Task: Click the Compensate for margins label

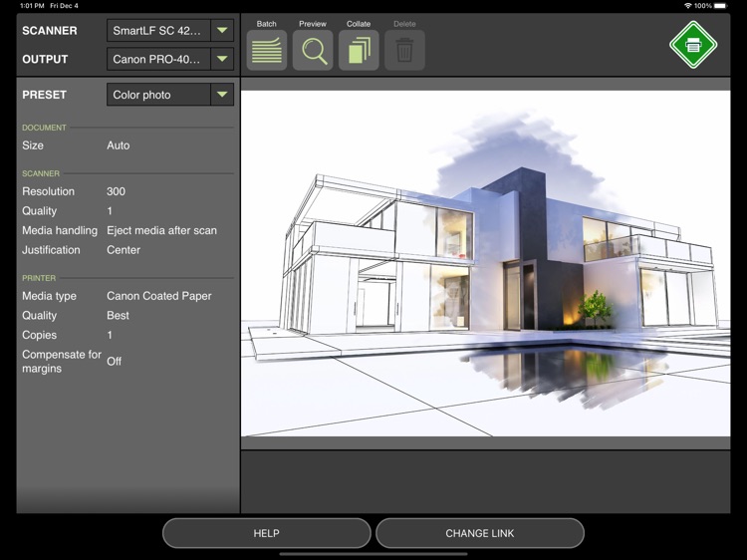Action: point(62,362)
